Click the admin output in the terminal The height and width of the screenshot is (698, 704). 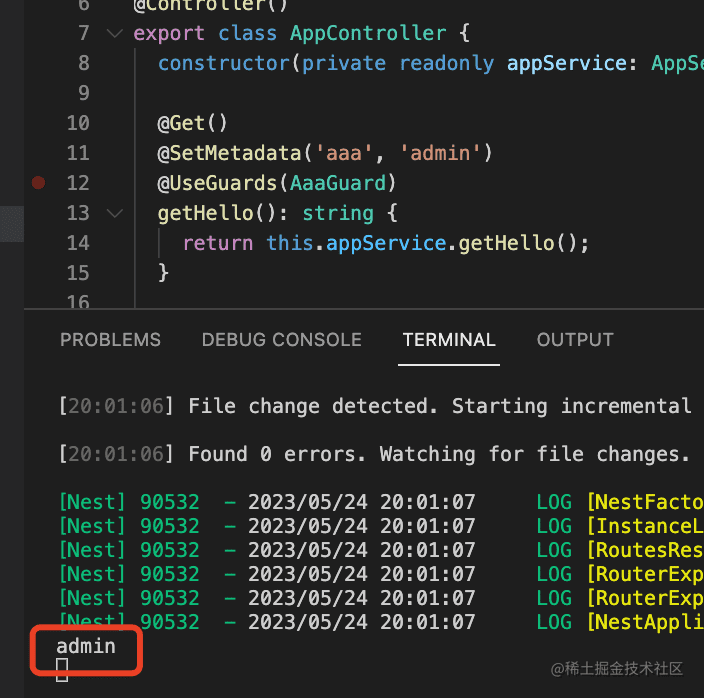pos(86,646)
